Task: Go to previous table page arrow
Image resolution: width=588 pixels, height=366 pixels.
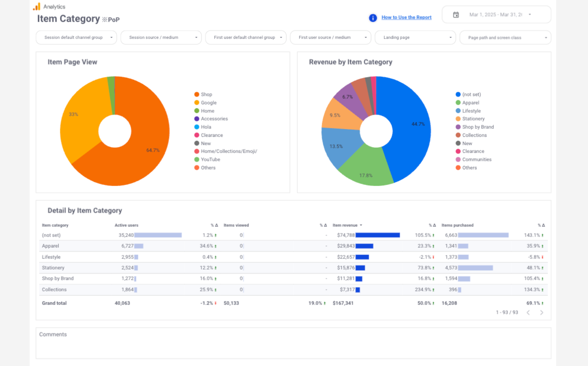Action: (528, 313)
